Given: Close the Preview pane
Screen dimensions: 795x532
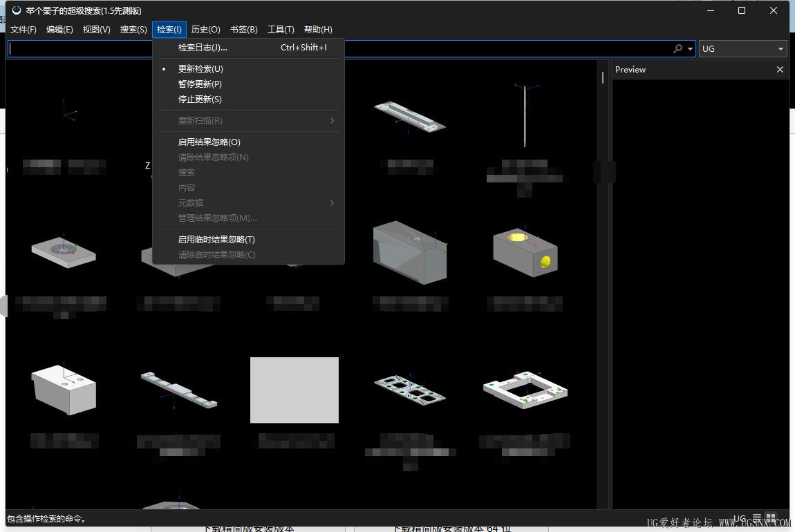Looking at the screenshot, I should click(x=780, y=69).
